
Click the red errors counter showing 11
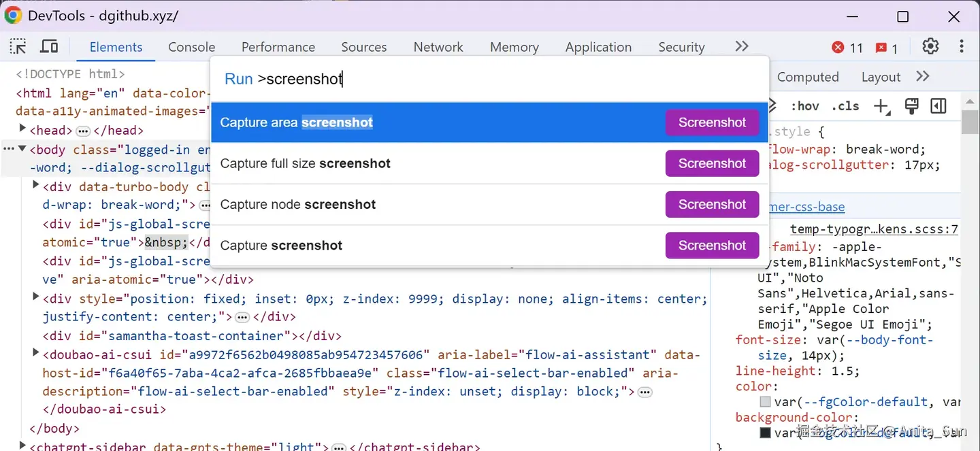[846, 48]
